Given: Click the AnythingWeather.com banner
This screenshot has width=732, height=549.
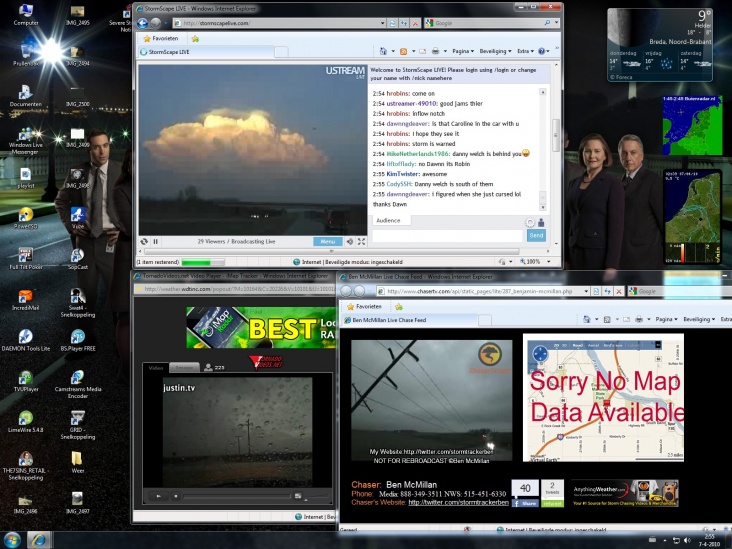Looking at the screenshot, I should click(625, 493).
